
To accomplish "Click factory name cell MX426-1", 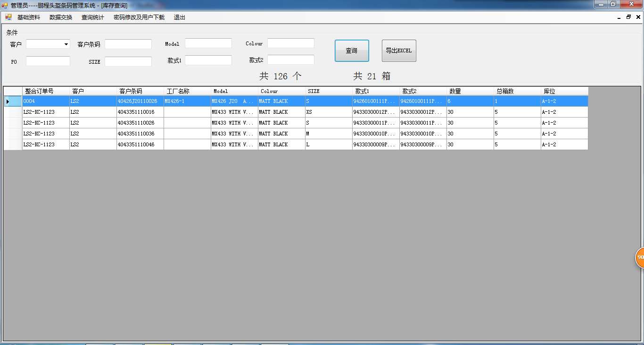I will [187, 101].
